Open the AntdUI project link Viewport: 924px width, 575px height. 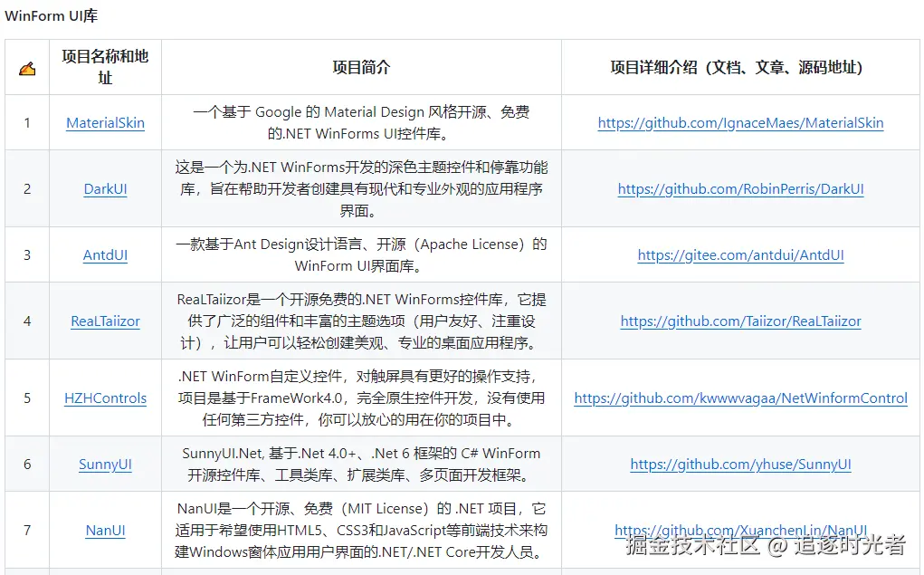[106, 254]
